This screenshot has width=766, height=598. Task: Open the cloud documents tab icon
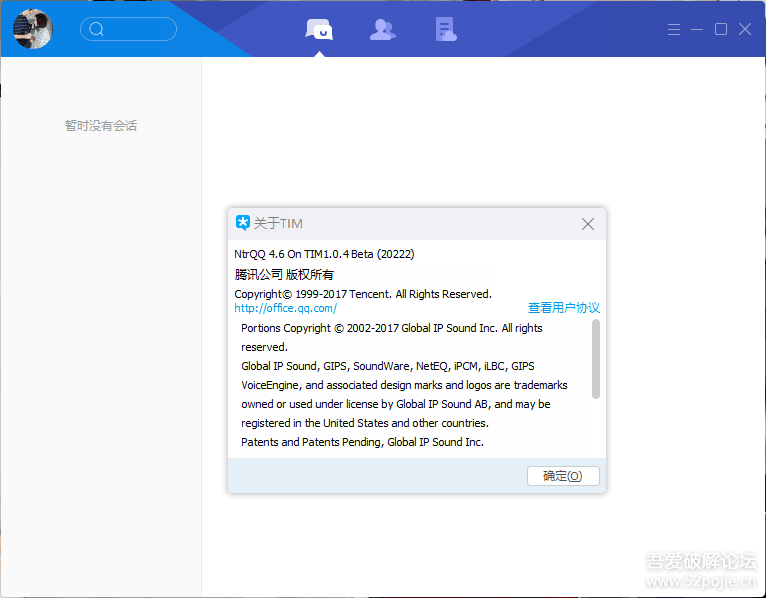pyautogui.click(x=446, y=29)
